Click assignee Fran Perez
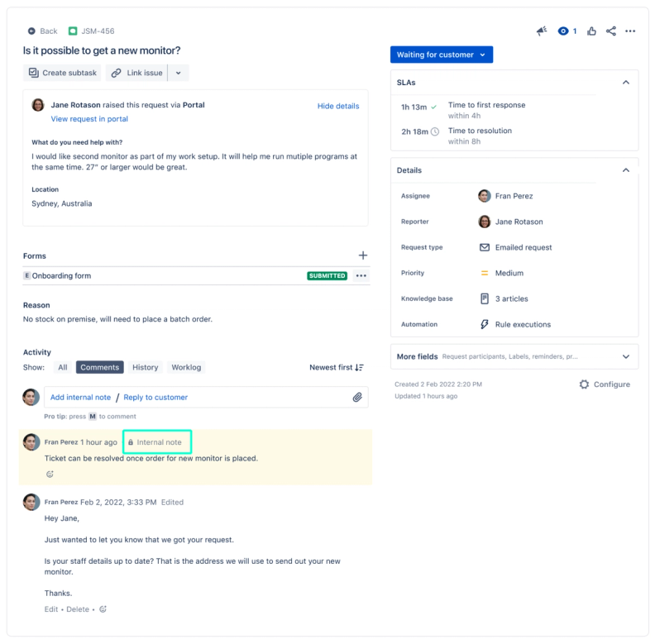 [505, 196]
